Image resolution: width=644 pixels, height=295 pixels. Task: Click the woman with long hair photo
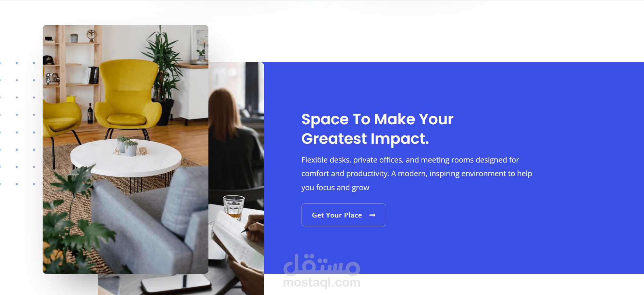(x=235, y=143)
